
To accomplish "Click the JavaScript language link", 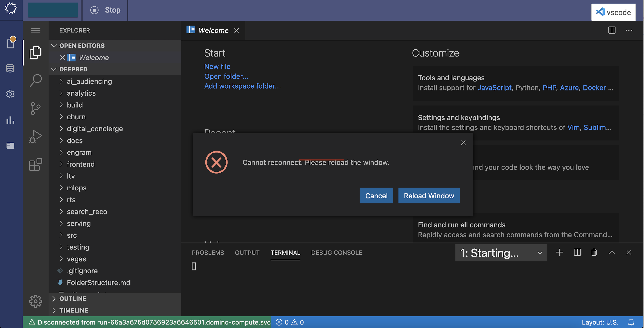I will pos(495,88).
